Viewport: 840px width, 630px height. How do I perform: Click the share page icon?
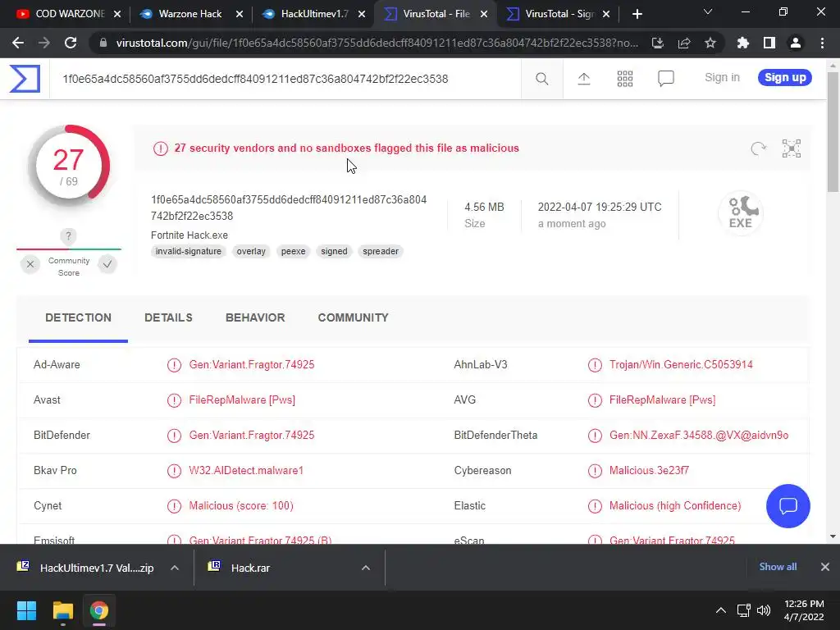[683, 43]
